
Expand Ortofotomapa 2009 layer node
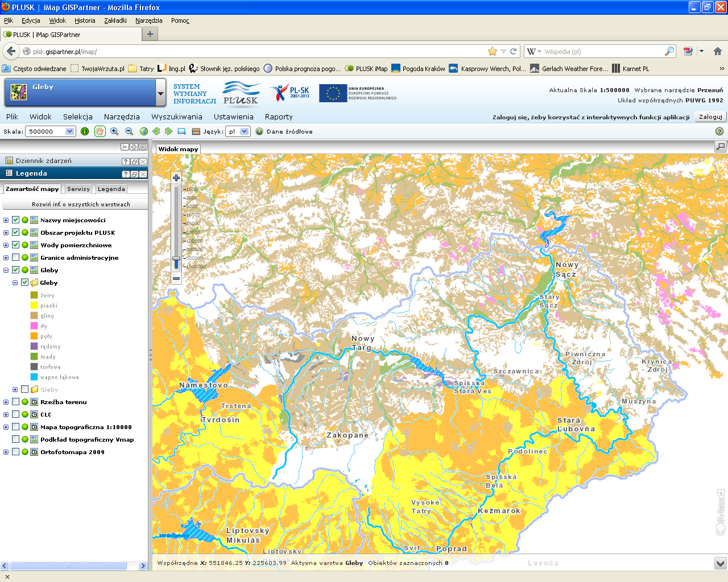coord(6,452)
